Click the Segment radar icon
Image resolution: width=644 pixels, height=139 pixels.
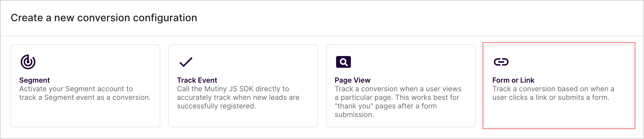(x=28, y=62)
